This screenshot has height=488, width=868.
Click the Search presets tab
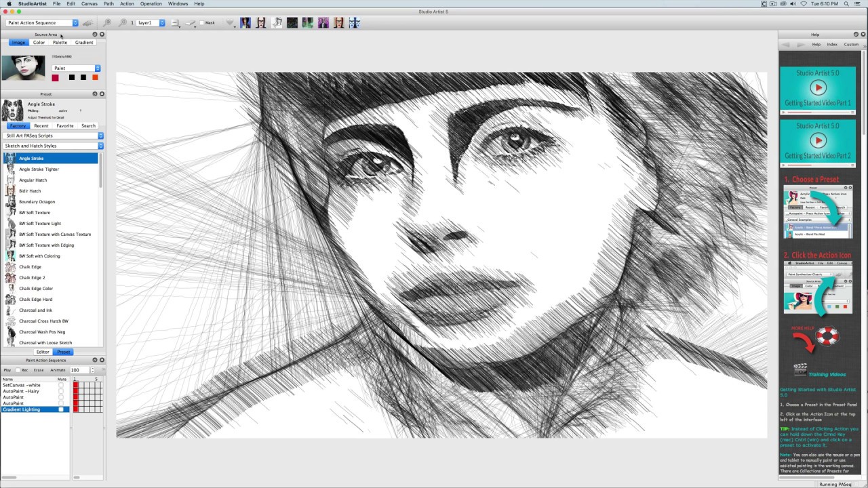click(89, 126)
